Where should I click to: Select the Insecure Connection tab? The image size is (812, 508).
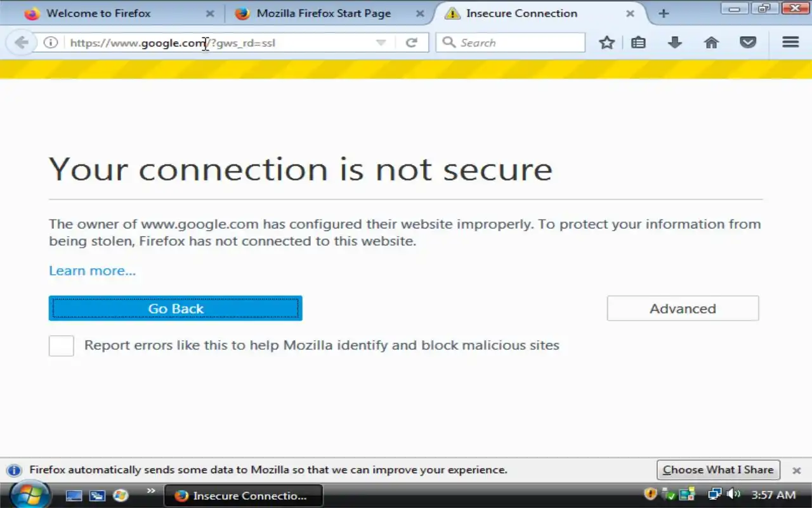[x=540, y=13]
